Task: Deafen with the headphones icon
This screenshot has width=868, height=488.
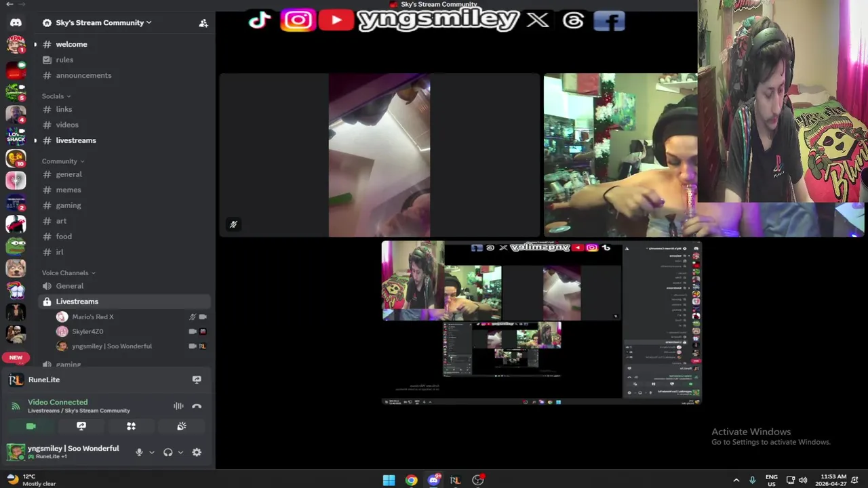Action: click(167, 452)
